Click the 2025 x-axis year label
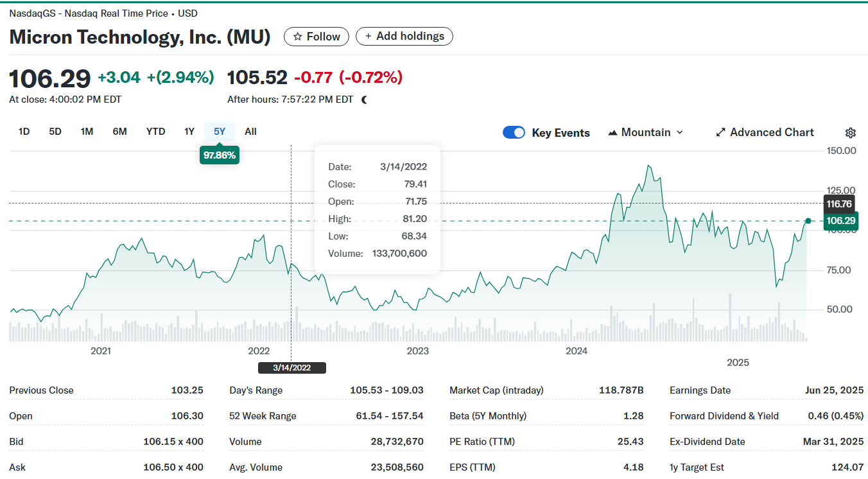 pyautogui.click(x=738, y=363)
